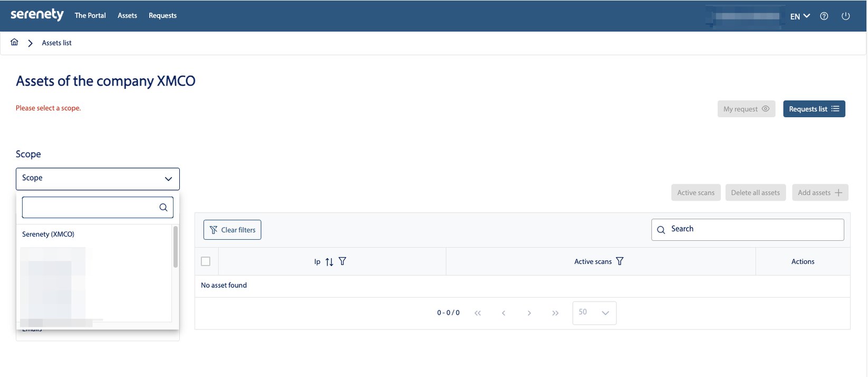Viewport: 868px width, 377px height.
Task: Click the home icon in breadcrumb
Action: (x=14, y=42)
